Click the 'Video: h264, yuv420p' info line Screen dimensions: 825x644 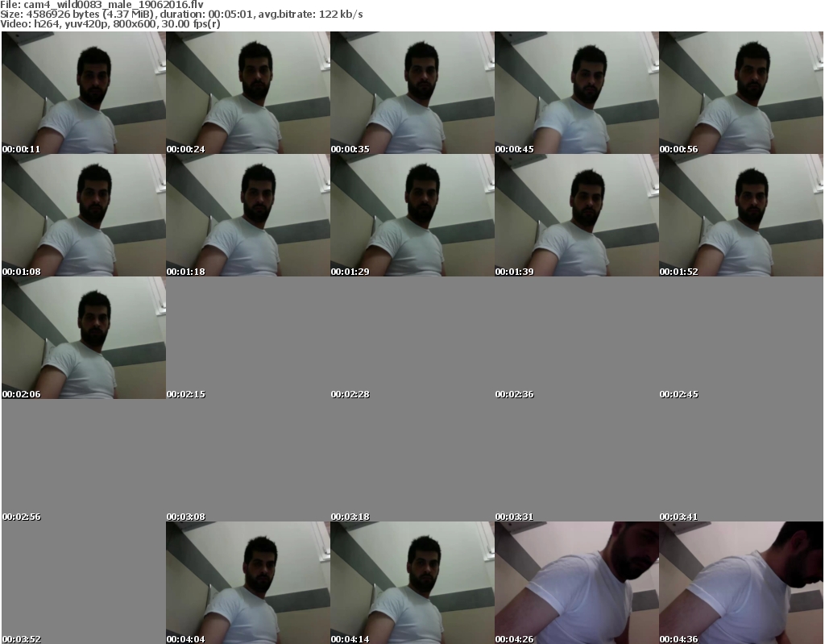coord(110,24)
